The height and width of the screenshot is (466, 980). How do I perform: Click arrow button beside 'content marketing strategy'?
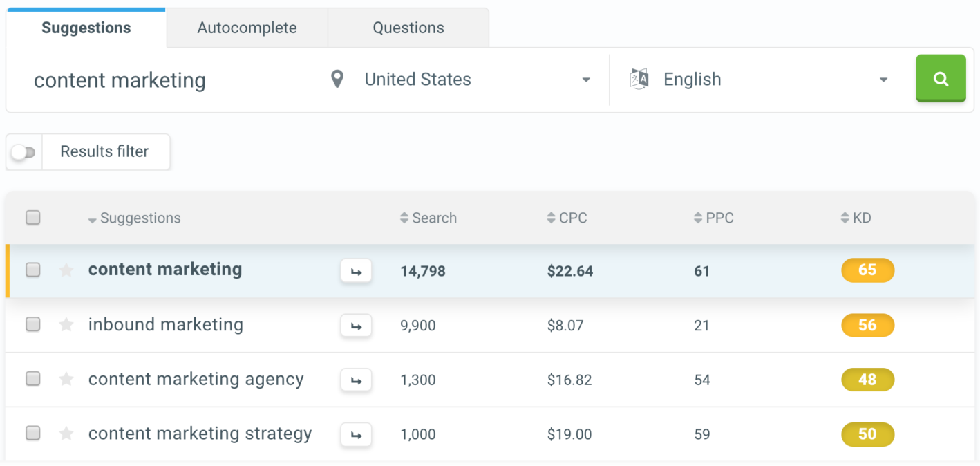(356, 434)
